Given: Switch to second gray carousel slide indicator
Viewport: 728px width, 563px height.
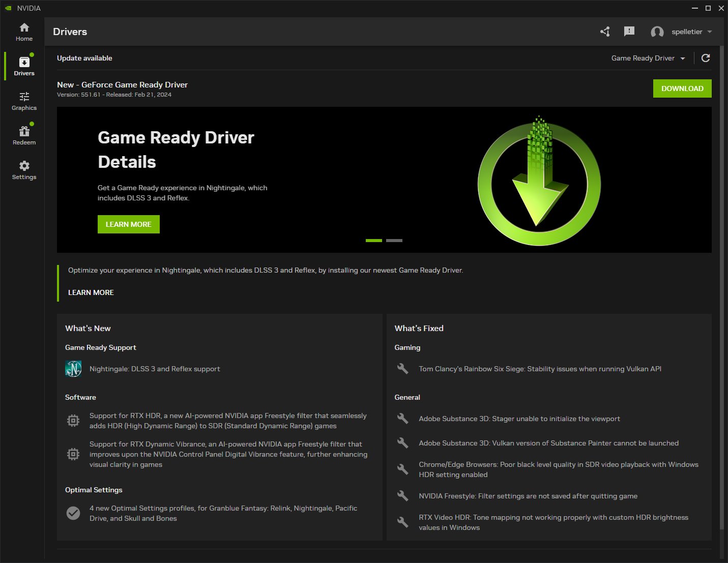Looking at the screenshot, I should [x=394, y=241].
